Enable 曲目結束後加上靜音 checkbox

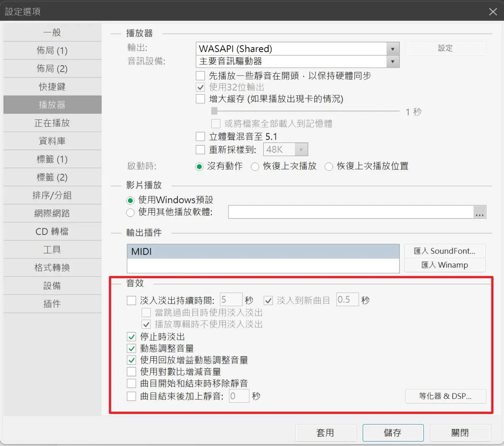pyautogui.click(x=131, y=396)
